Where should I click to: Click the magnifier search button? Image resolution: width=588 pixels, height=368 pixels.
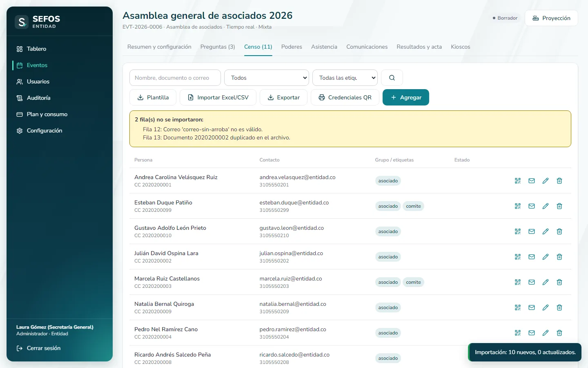point(392,78)
